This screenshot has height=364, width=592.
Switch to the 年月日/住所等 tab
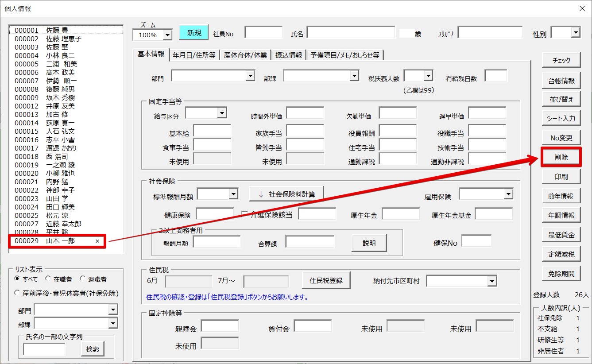pyautogui.click(x=194, y=55)
